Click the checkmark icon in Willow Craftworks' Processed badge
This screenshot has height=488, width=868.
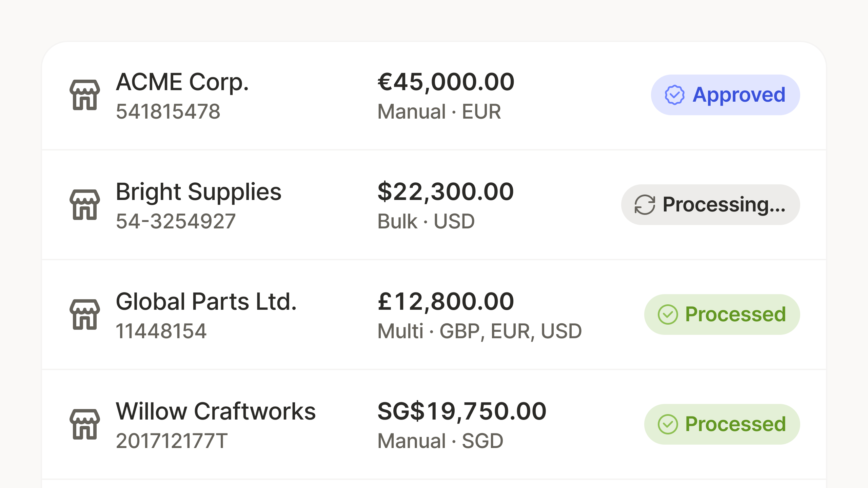click(x=668, y=424)
